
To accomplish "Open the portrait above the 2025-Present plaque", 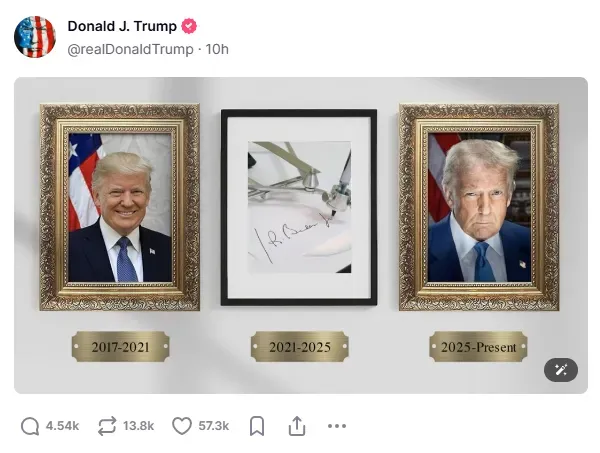I will tap(479, 207).
